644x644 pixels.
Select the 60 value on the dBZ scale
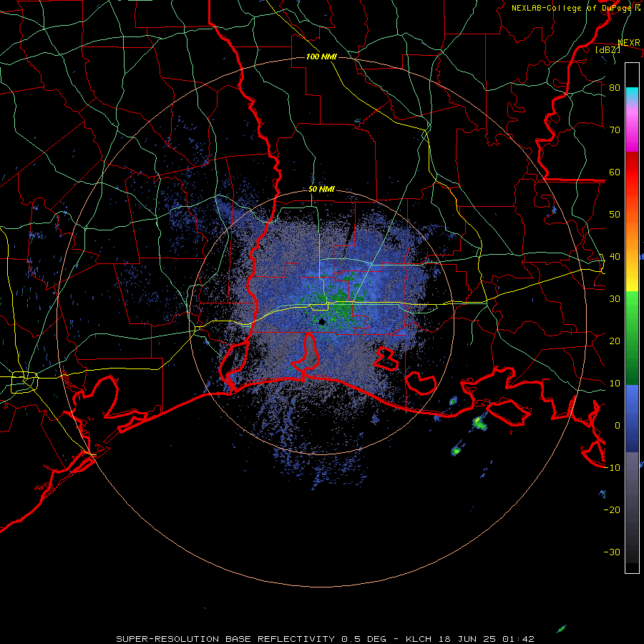tap(615, 172)
